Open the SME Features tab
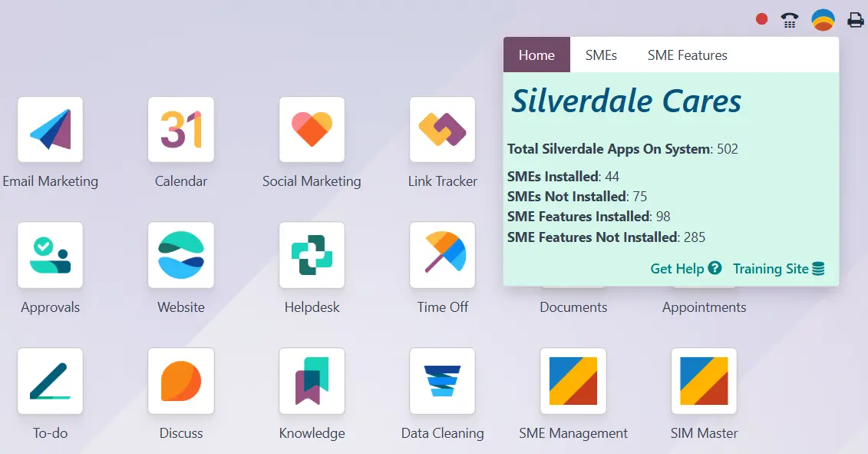Viewport: 868px width, 454px height. coord(688,55)
